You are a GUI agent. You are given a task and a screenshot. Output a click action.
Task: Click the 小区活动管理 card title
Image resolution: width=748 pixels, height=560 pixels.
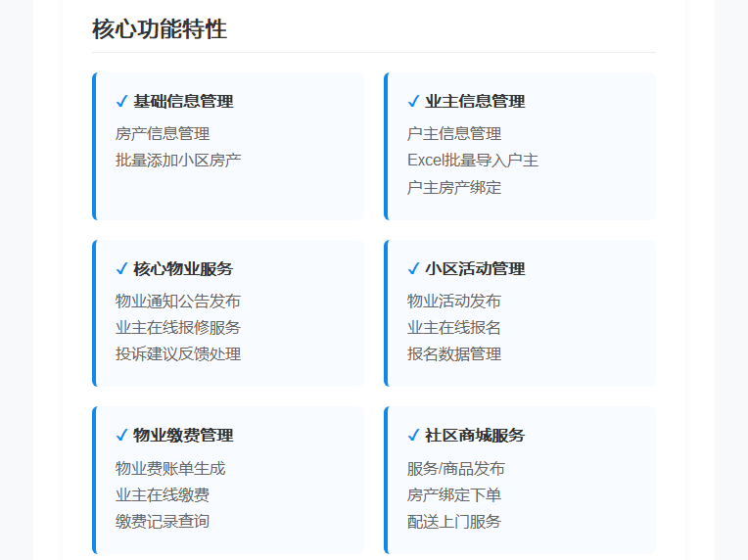[475, 268]
